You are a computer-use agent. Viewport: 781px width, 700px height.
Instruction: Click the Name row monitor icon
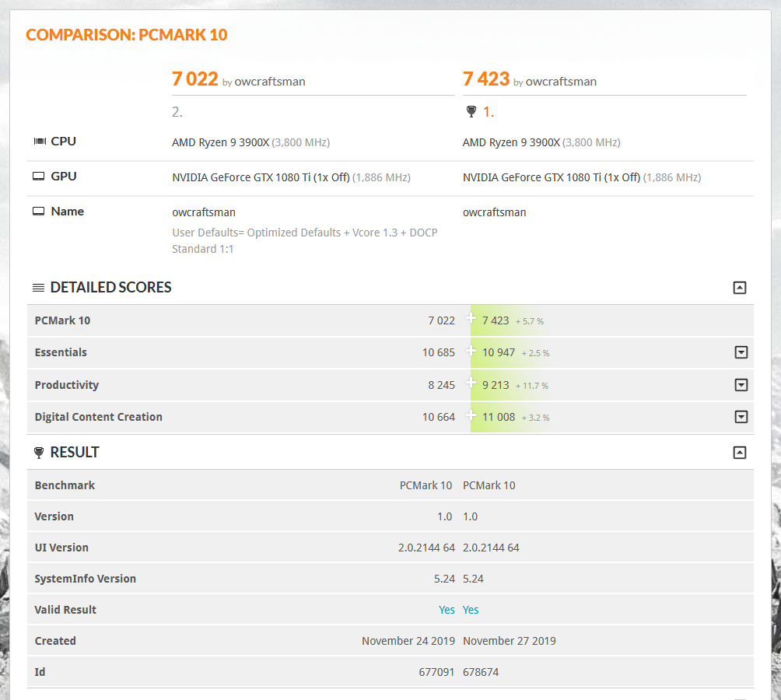[38, 211]
